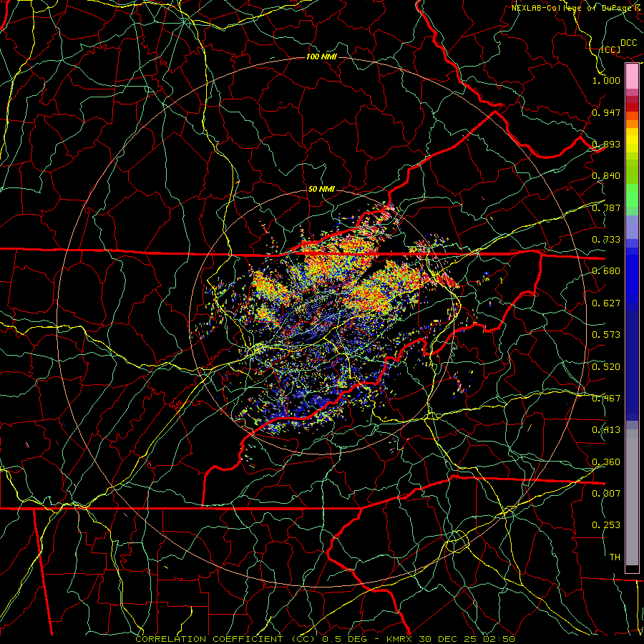Click the 0.733 legend value

[x=606, y=240]
